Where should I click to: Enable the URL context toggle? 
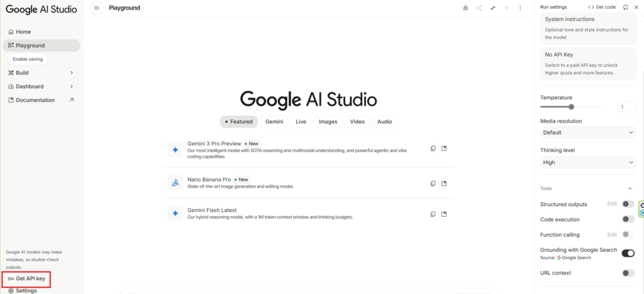(x=628, y=273)
